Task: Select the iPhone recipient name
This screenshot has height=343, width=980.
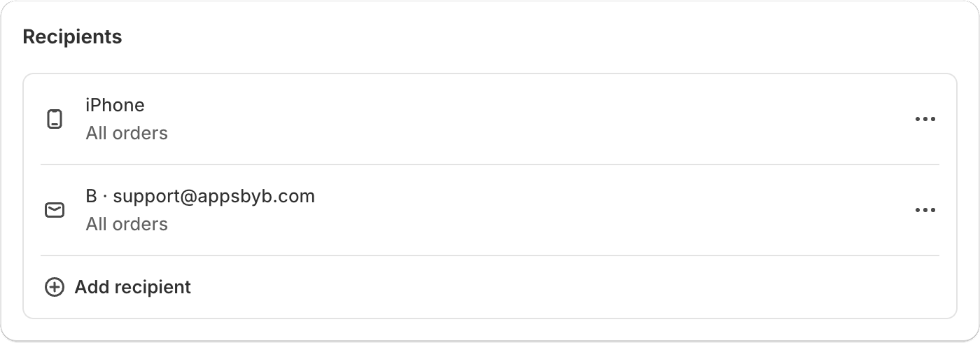Action: point(115,105)
